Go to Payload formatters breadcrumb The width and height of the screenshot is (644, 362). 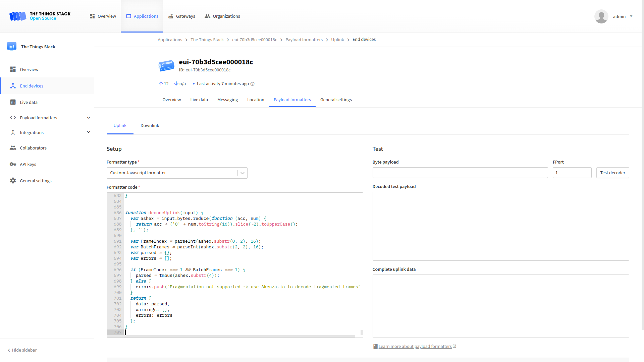304,40
